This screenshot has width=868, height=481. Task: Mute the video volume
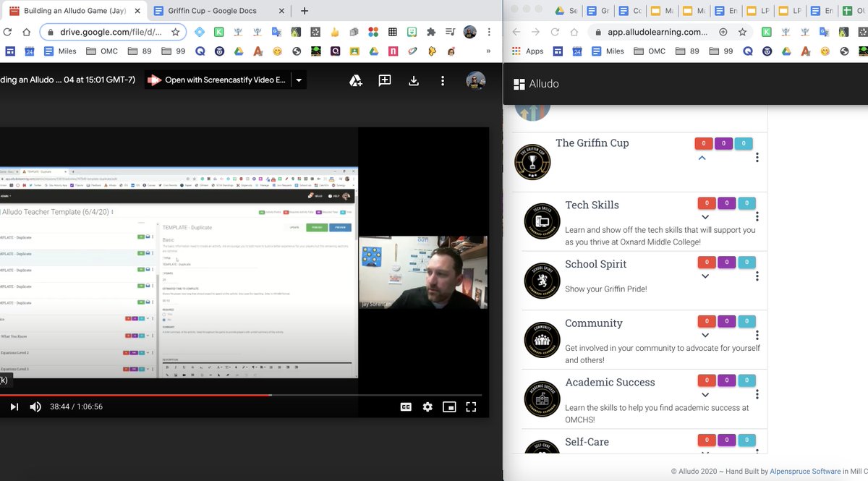[35, 406]
